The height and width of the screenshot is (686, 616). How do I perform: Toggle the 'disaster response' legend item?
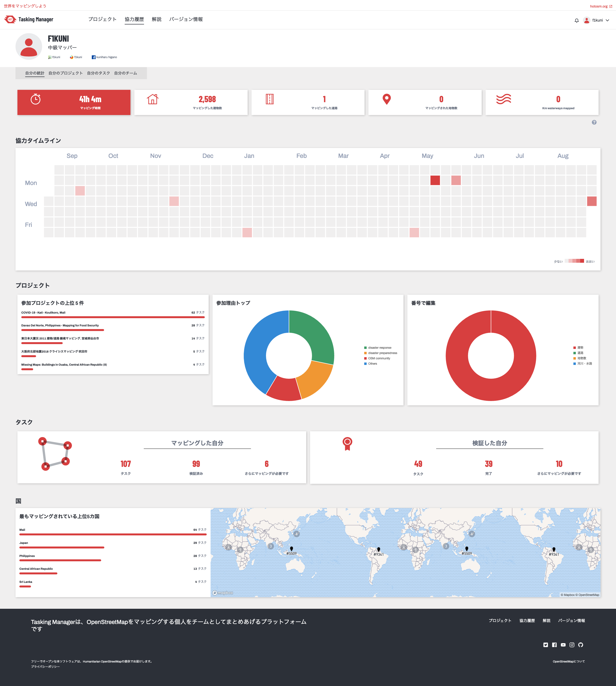(x=380, y=348)
